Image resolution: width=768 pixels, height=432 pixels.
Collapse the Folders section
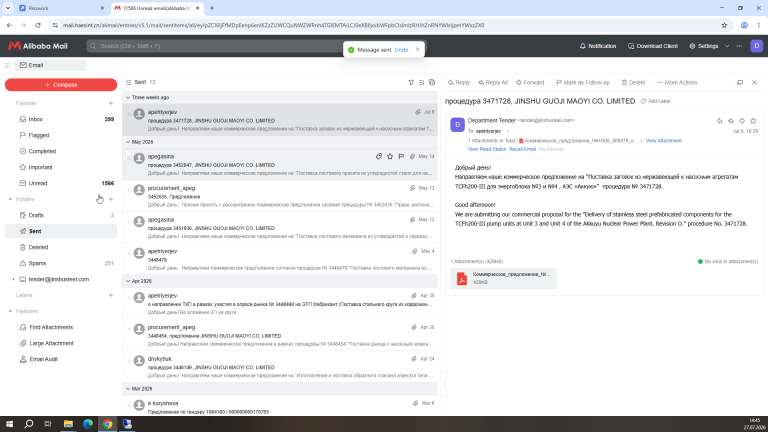10,199
